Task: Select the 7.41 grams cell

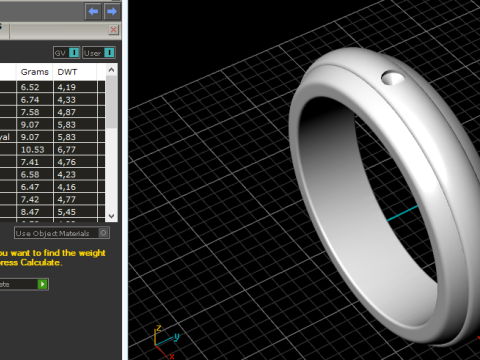Action: click(x=35, y=162)
